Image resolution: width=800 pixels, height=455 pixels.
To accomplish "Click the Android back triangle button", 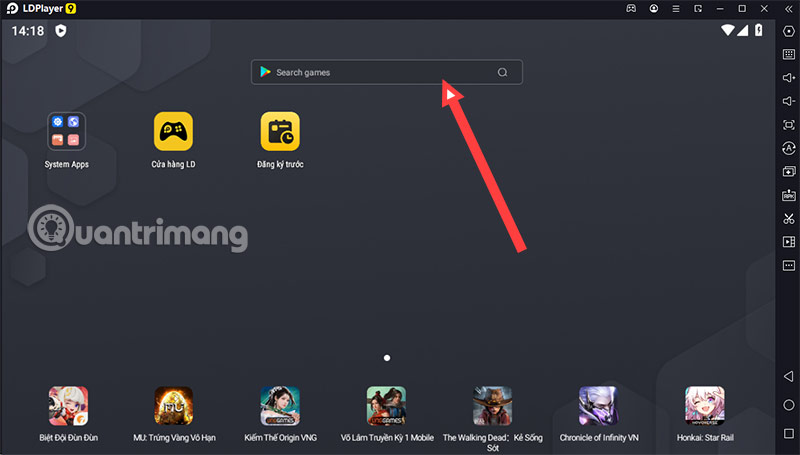I will (788, 376).
